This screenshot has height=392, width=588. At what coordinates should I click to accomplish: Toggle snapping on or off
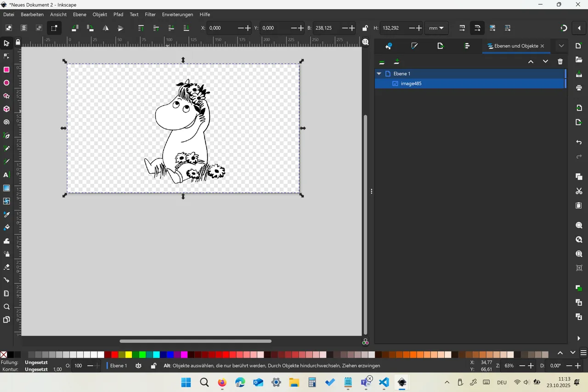[564, 28]
